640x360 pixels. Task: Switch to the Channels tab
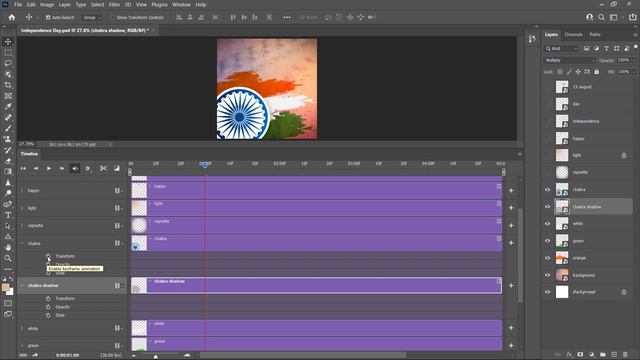coord(573,35)
